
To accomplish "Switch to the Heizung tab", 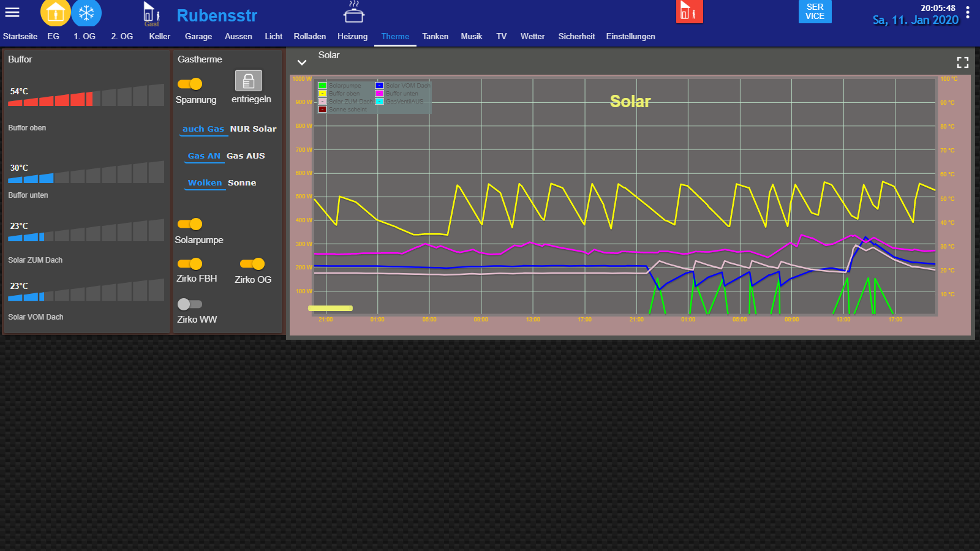I will (353, 37).
